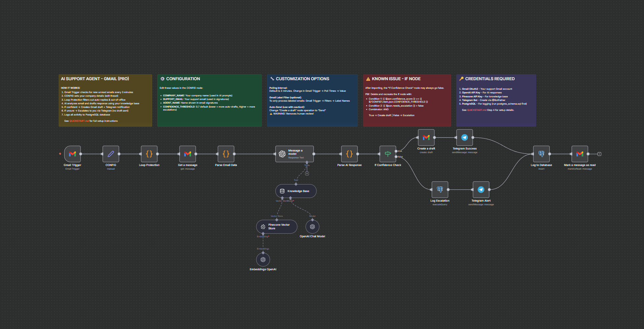Select the Message a model OpenAI node
The height and width of the screenshot is (329, 644).
click(x=294, y=154)
